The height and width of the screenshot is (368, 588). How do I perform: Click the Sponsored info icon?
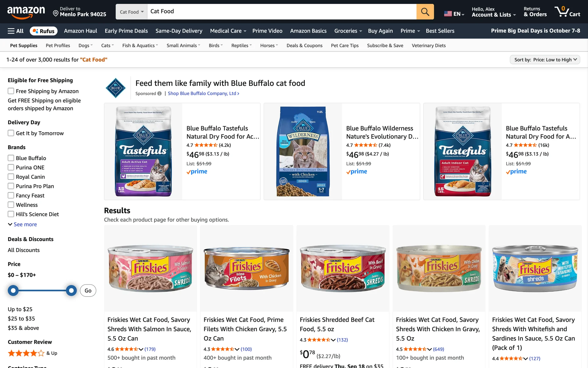click(159, 94)
